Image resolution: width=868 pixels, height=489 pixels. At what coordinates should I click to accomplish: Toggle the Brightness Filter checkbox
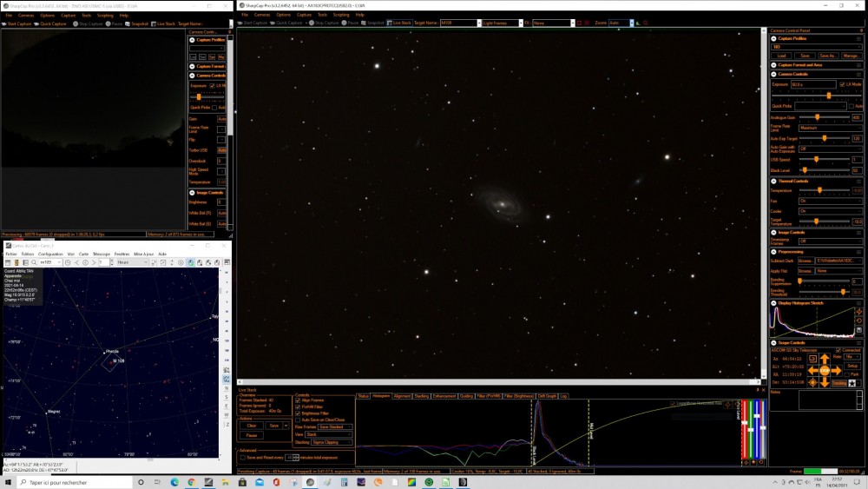[x=298, y=413]
